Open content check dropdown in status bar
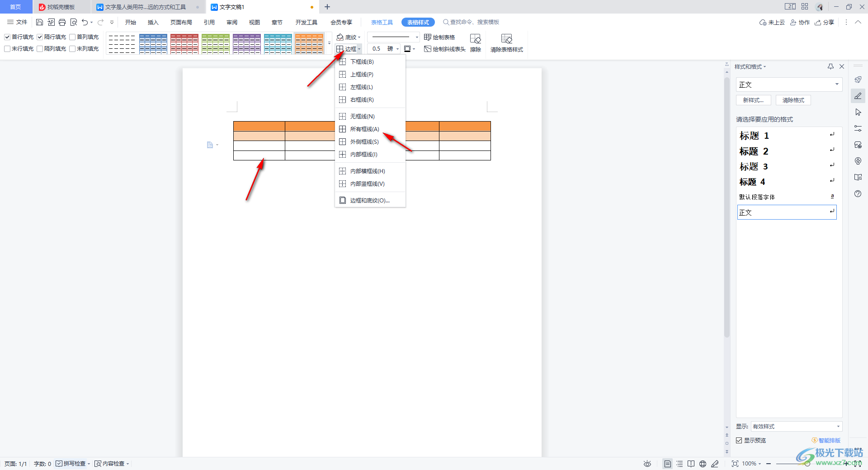The image size is (868, 470). click(128, 464)
